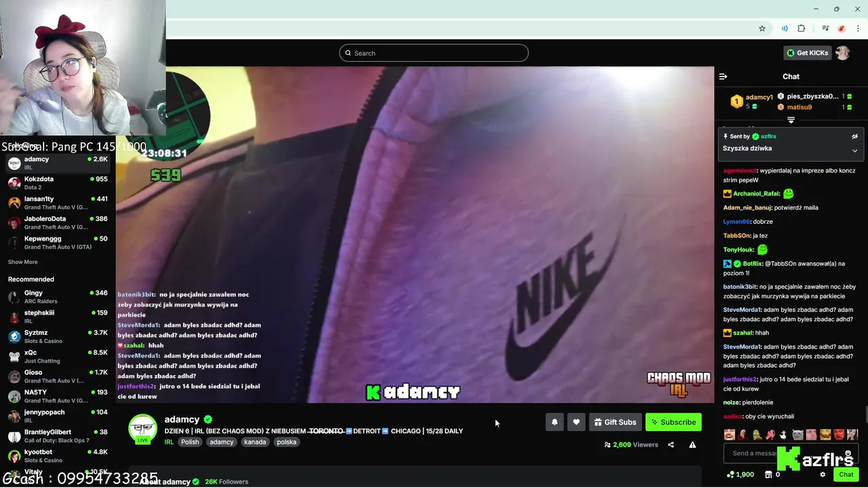Viewport: 868px width, 488px height.
Task: Click adamcy1 top gifter in leaderboard
Action: tap(759, 97)
